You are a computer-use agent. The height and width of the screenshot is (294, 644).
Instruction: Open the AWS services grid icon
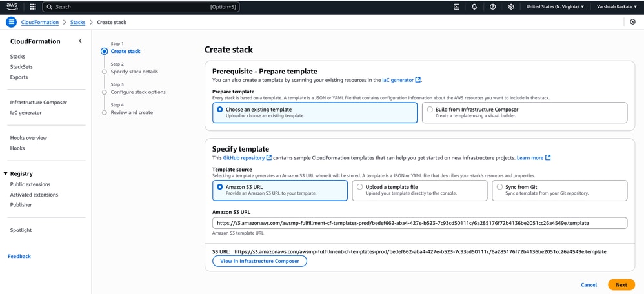(x=33, y=6)
